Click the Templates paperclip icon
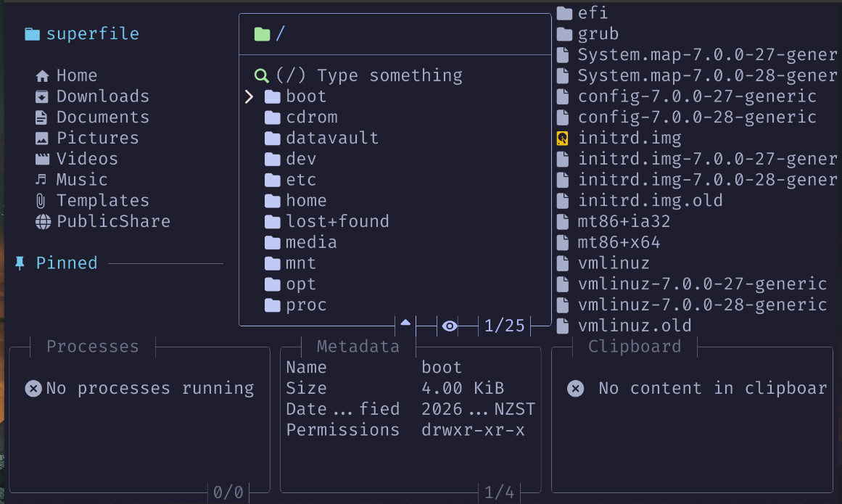The image size is (842, 504). (41, 201)
